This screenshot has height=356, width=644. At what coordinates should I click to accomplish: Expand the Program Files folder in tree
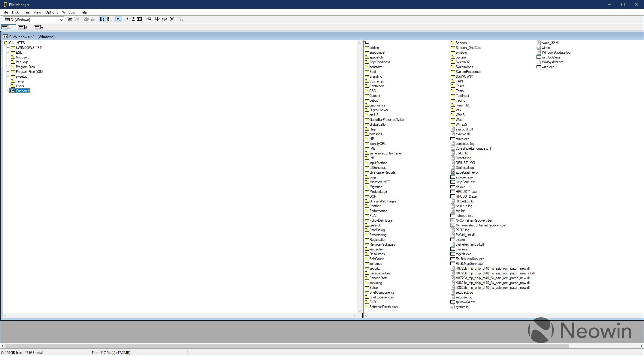(25, 67)
